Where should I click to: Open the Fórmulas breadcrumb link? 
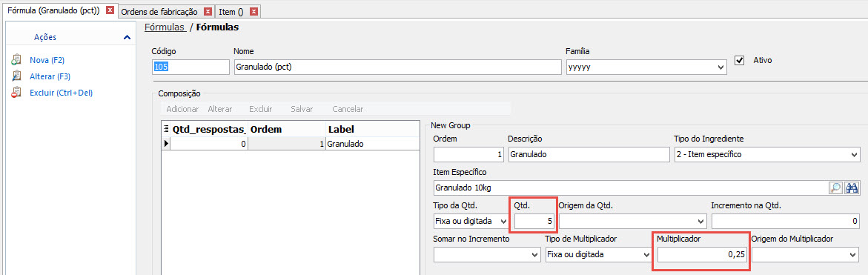click(165, 27)
